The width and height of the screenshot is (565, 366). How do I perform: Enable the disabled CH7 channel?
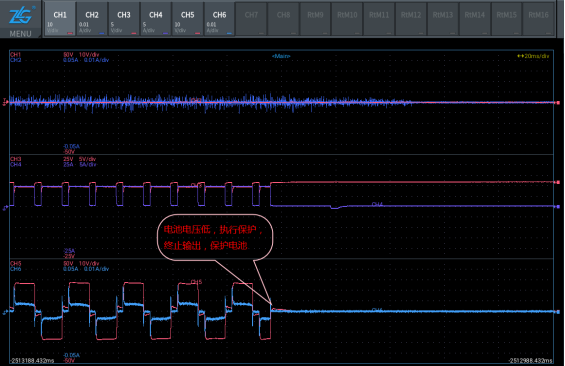pos(251,19)
